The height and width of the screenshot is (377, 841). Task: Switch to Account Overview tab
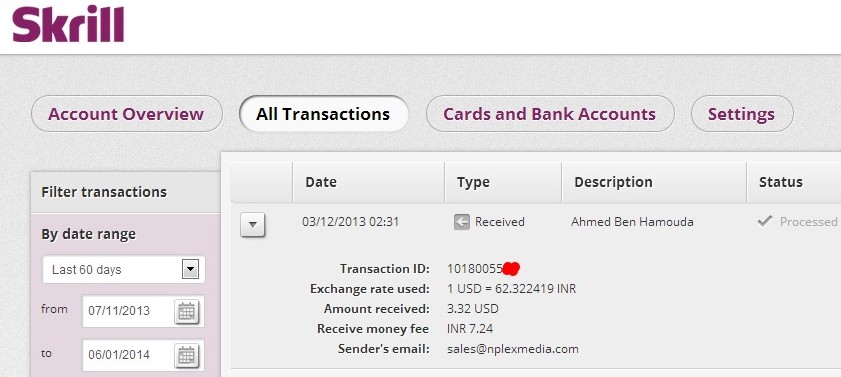pyautogui.click(x=127, y=114)
